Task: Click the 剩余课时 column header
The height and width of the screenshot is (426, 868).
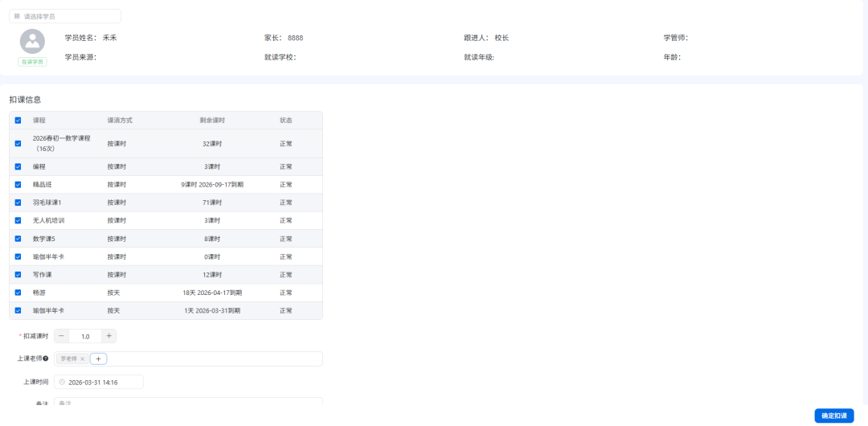Action: [x=212, y=121]
